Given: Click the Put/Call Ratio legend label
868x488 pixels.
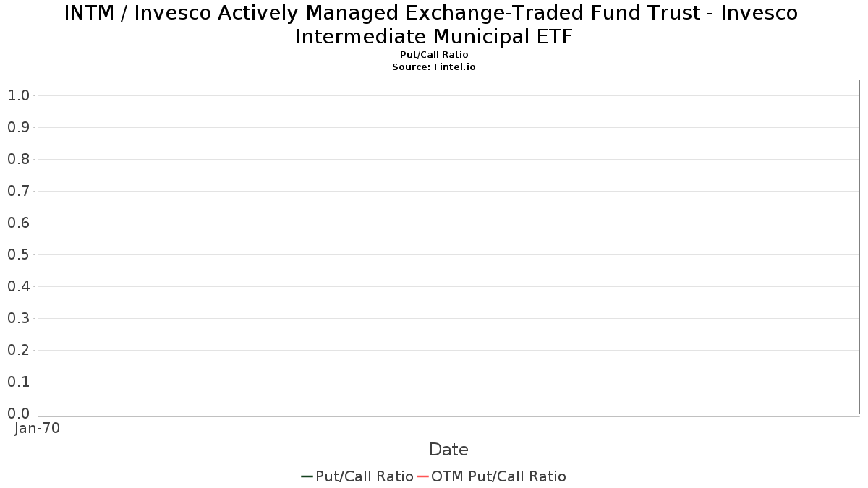Looking at the screenshot, I should [365, 476].
